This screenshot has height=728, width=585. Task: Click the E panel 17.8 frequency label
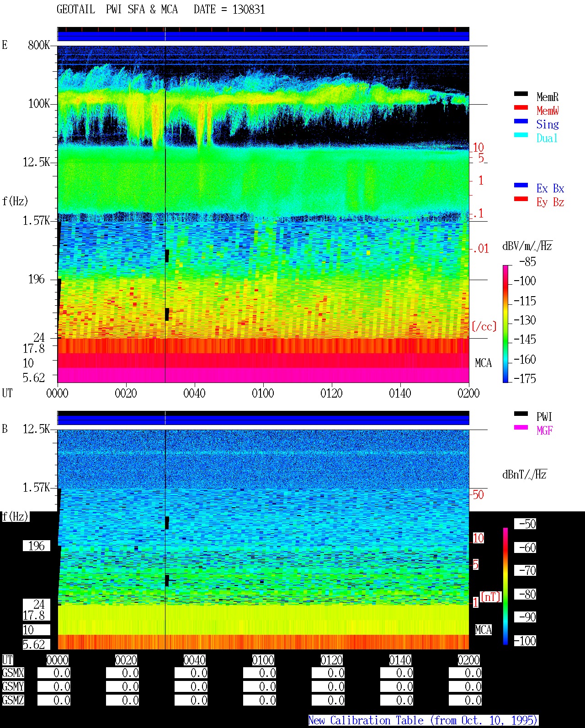coord(34,348)
